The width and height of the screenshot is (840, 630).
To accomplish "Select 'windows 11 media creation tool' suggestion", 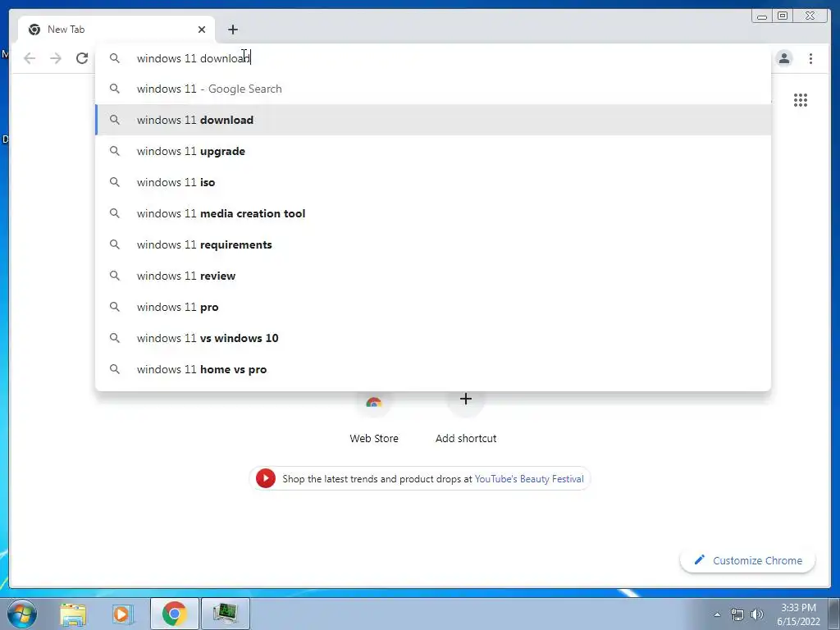I will (433, 213).
